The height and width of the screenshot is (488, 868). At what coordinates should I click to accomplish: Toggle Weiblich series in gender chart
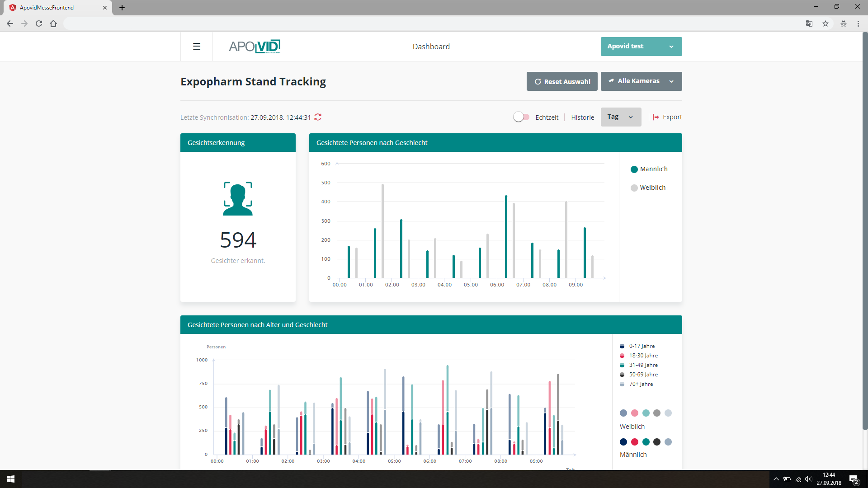(648, 188)
